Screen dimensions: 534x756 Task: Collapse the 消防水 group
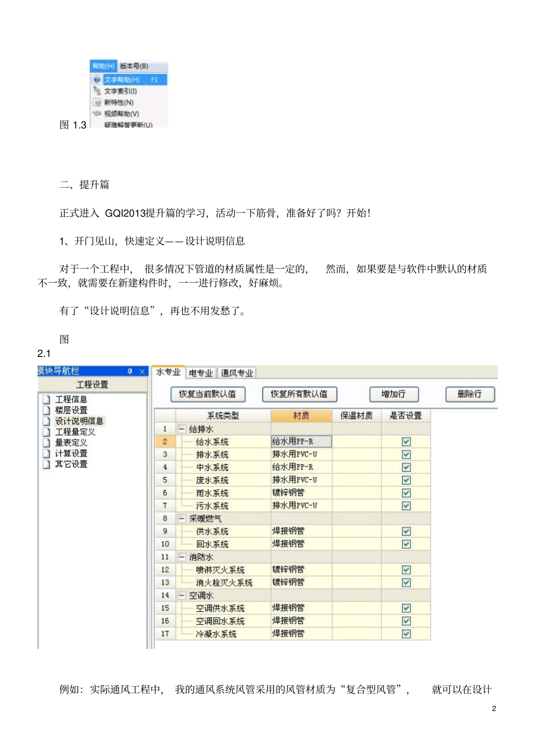(182, 557)
